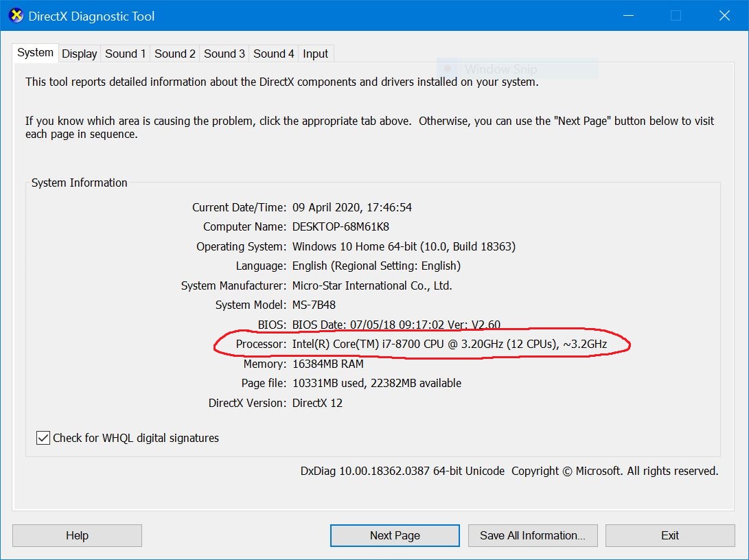Click the Operating System label
Screen dimensions: 749x560
241,246
